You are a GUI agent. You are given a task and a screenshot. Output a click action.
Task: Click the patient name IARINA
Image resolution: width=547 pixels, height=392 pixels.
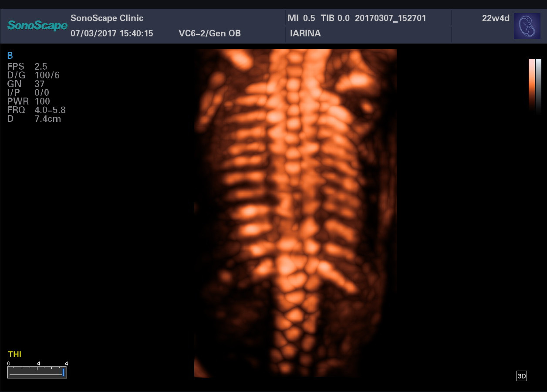[x=305, y=34]
